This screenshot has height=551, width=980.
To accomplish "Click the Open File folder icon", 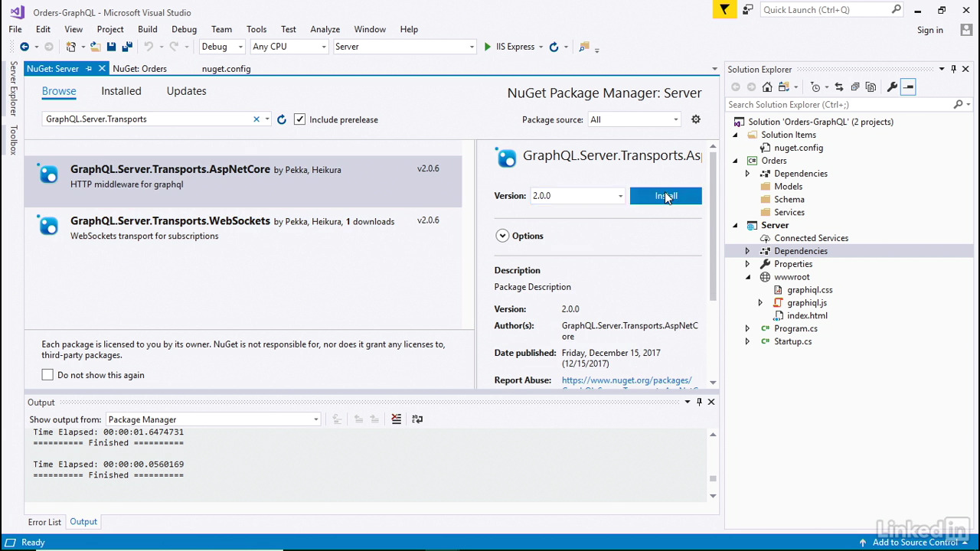I will pos(96,47).
